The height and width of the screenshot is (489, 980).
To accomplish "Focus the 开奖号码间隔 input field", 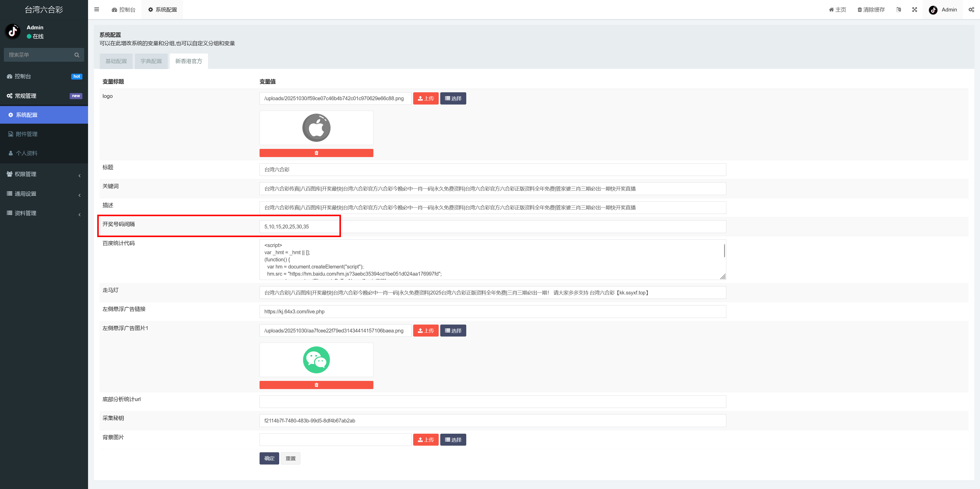I will click(x=493, y=226).
